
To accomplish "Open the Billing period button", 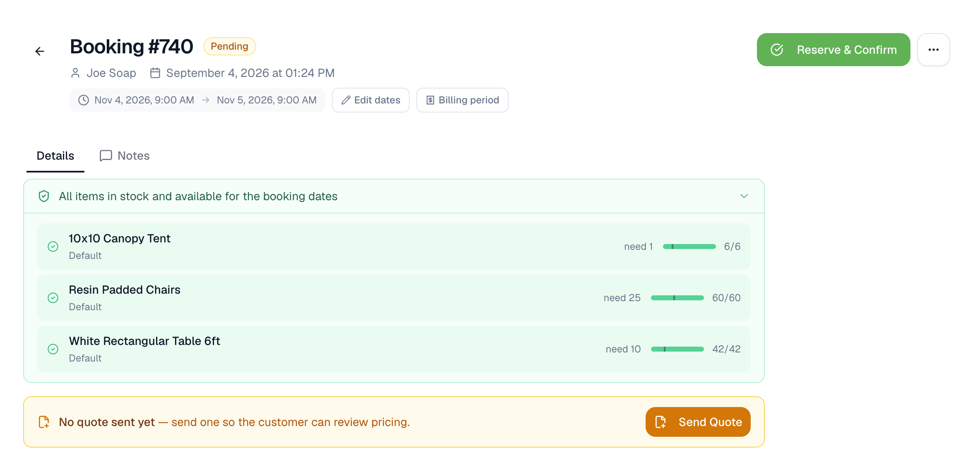I will coord(462,100).
